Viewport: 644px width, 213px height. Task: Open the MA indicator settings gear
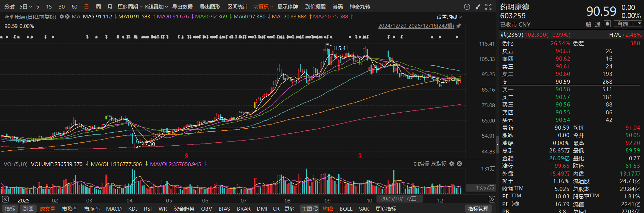coord(62,17)
